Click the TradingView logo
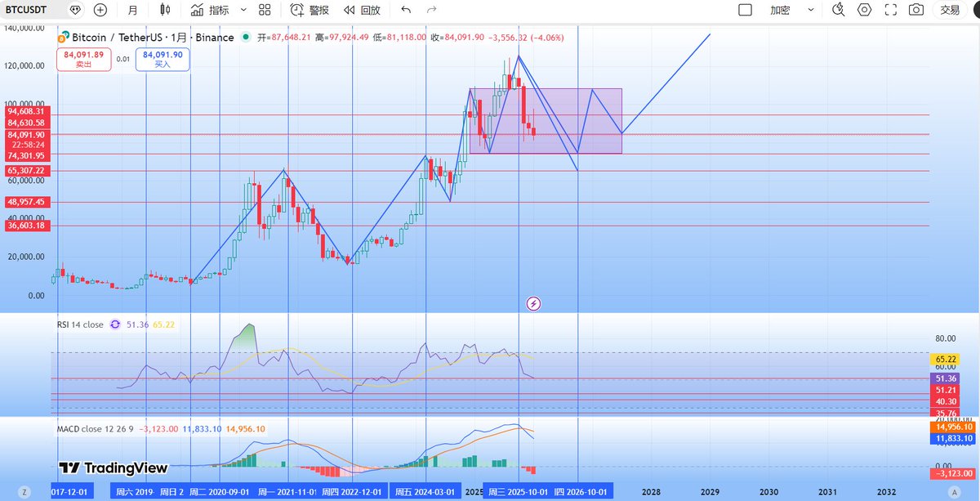This screenshot has width=980, height=501. 114,468
